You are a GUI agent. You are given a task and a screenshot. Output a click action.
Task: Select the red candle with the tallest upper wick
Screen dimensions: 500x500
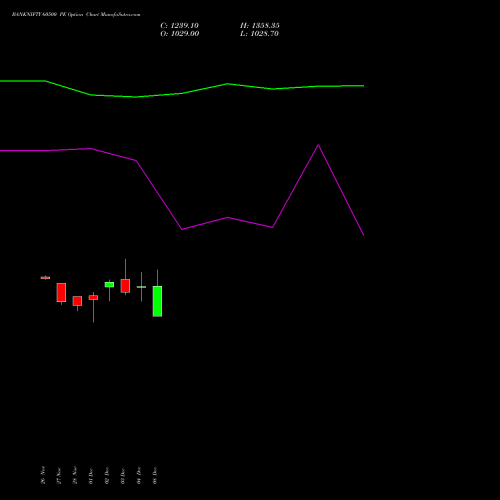(x=125, y=286)
